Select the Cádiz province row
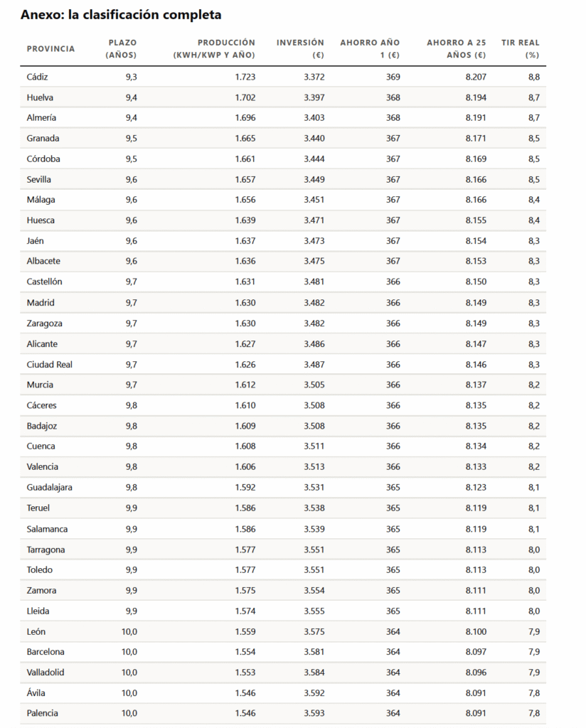 tap(283, 77)
